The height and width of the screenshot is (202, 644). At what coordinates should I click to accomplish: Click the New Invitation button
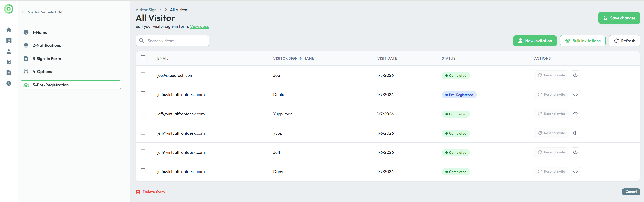[x=535, y=41]
